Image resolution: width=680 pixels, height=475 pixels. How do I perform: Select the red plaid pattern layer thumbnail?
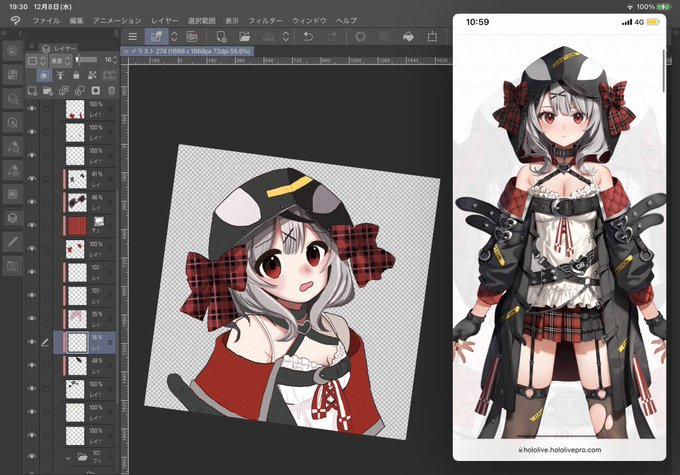[77, 226]
